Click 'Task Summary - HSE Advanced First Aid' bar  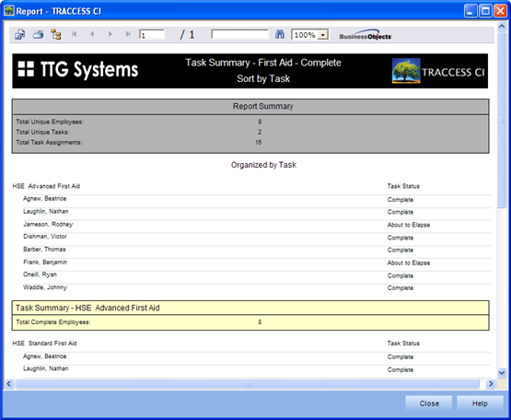point(250,308)
